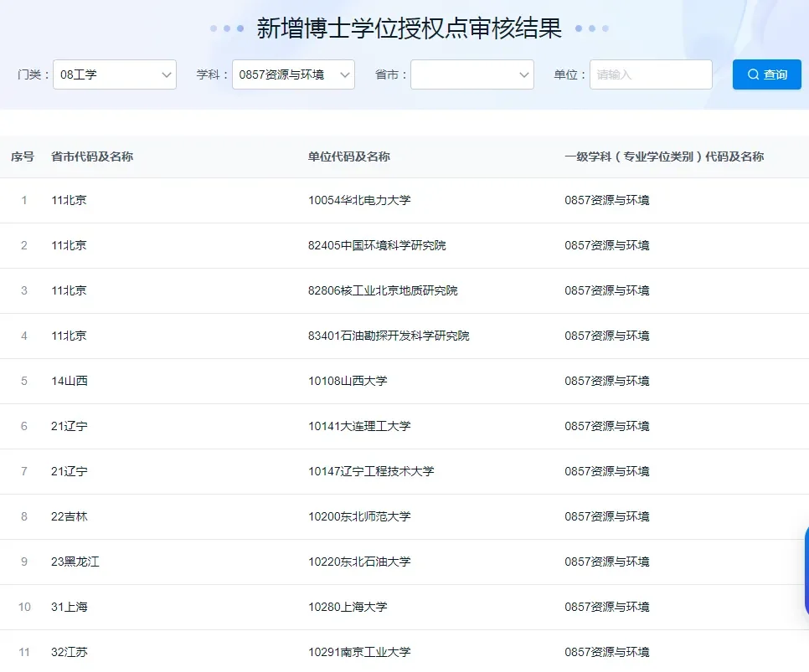Select row cell 10200东北师范大学
Viewport: 809px width, 672px height.
pos(359,517)
